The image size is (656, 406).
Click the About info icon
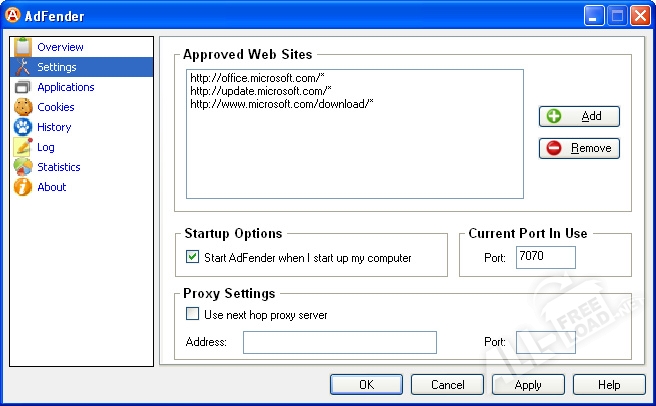22,187
